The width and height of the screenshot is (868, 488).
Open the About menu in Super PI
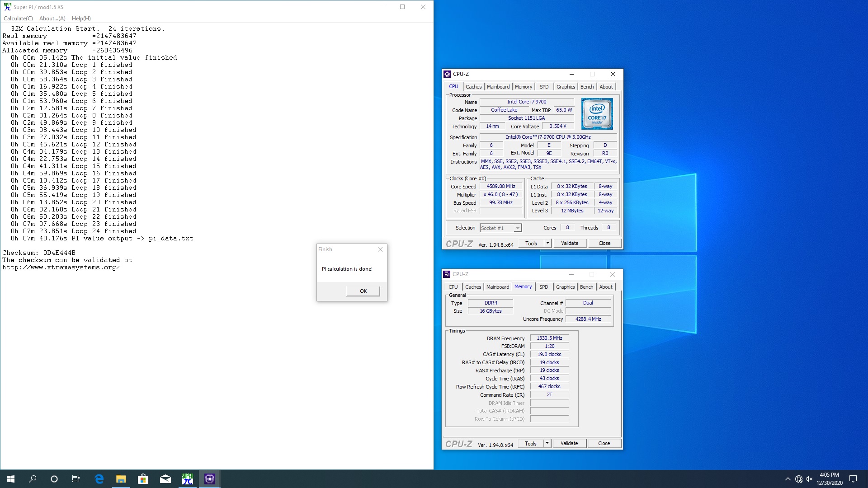(52, 19)
